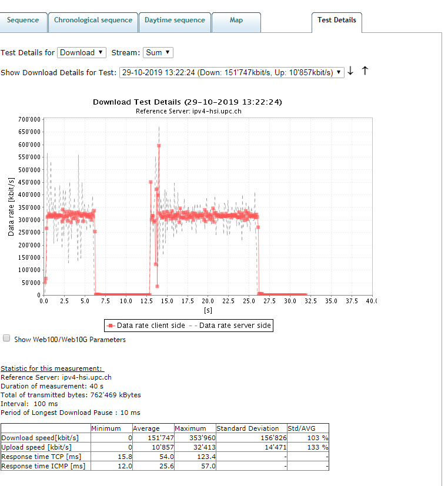Enable Show Web100/Web10G Parameters checkbox

click(x=6, y=338)
